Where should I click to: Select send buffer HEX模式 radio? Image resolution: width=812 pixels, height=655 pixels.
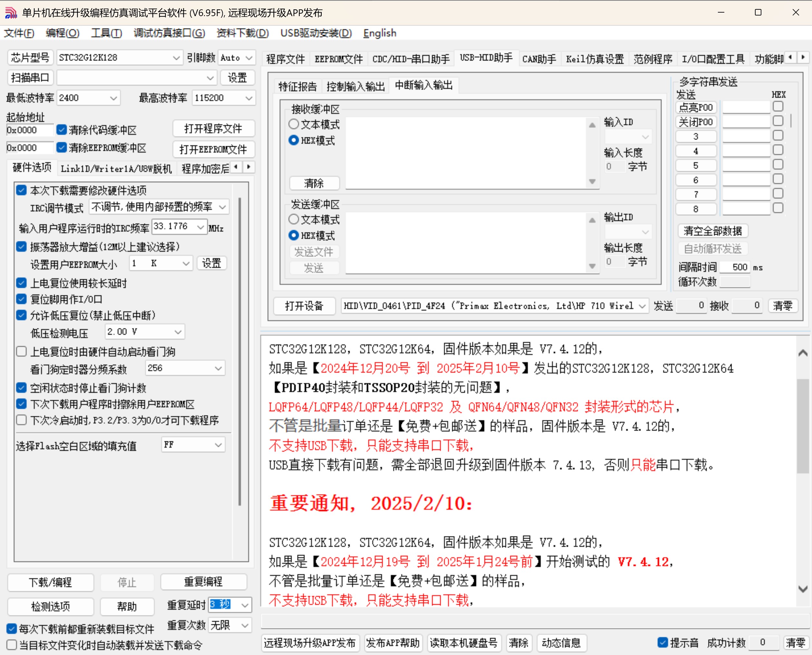tap(293, 235)
